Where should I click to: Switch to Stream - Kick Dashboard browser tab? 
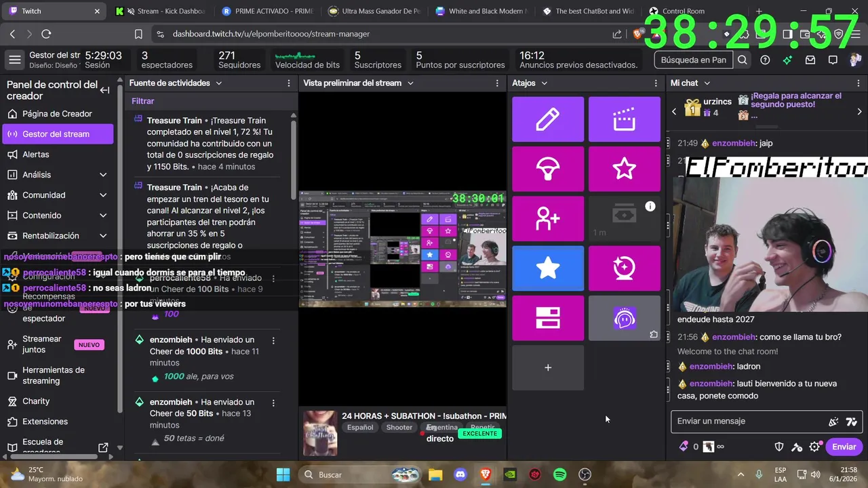pos(161,11)
